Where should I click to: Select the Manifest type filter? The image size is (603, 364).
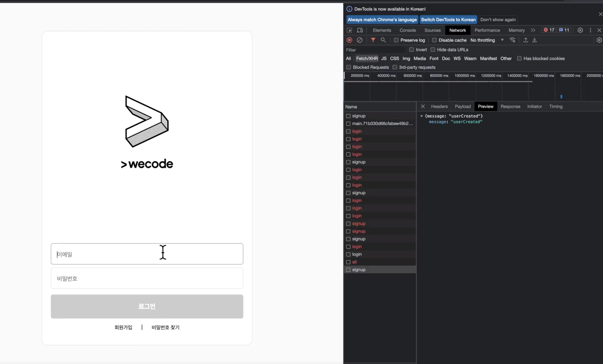coord(488,59)
